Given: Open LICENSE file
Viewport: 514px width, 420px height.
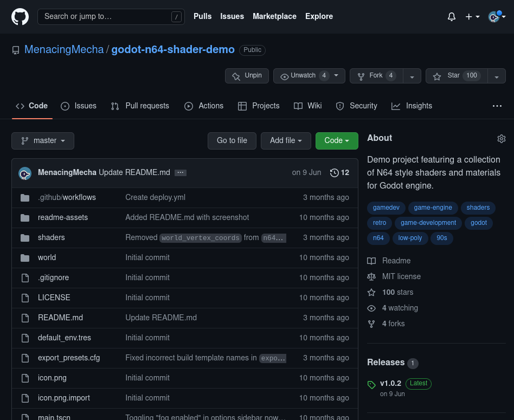Looking at the screenshot, I should pyautogui.click(x=54, y=298).
